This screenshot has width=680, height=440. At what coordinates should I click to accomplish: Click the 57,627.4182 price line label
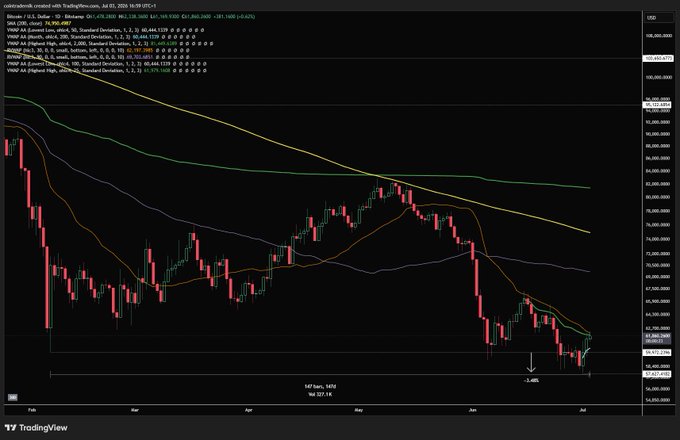[x=658, y=374]
